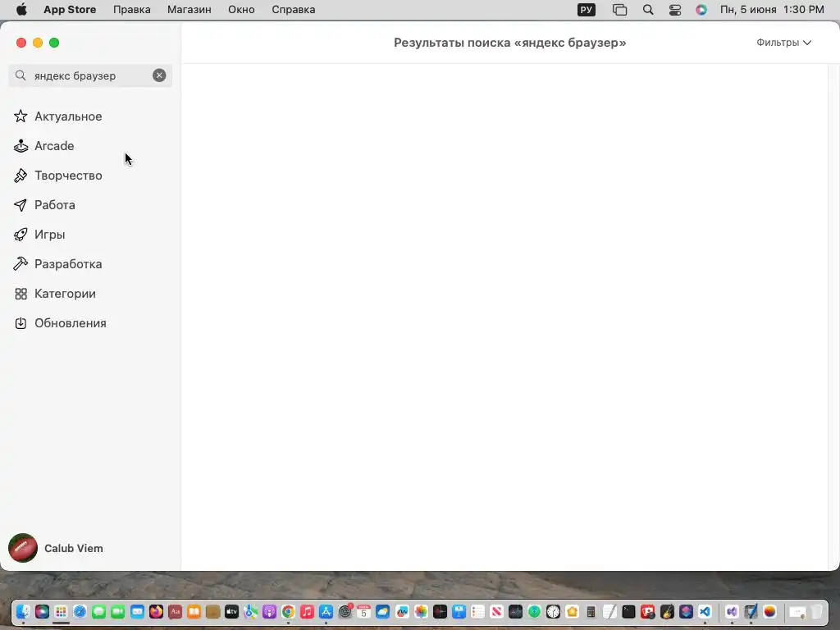Open the App Store menu in the menu bar
The width and height of the screenshot is (840, 630).
pos(70,10)
